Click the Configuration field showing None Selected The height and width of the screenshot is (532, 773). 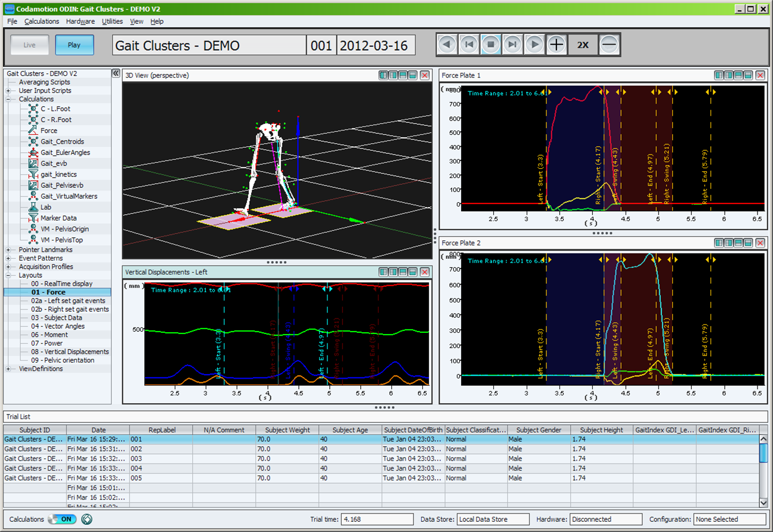pos(730,519)
